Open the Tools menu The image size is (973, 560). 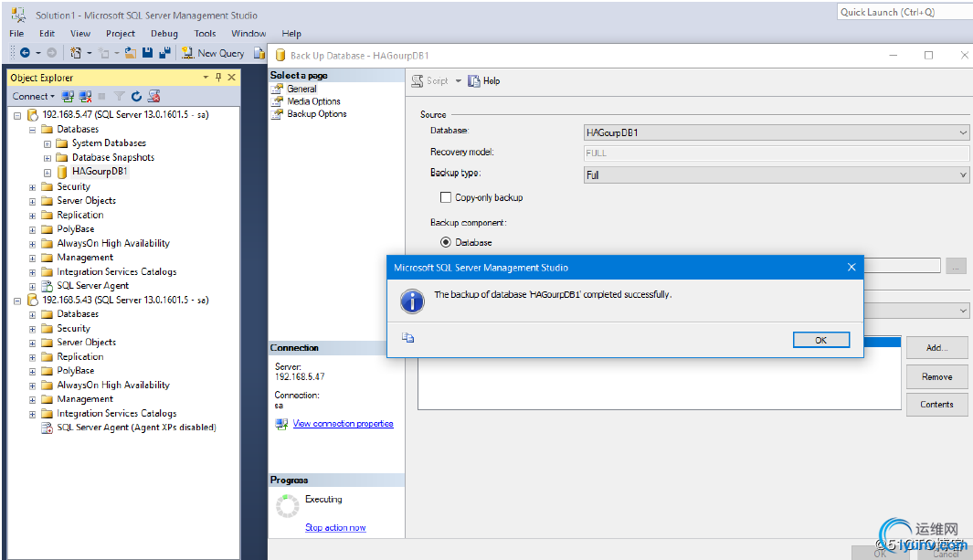click(205, 34)
